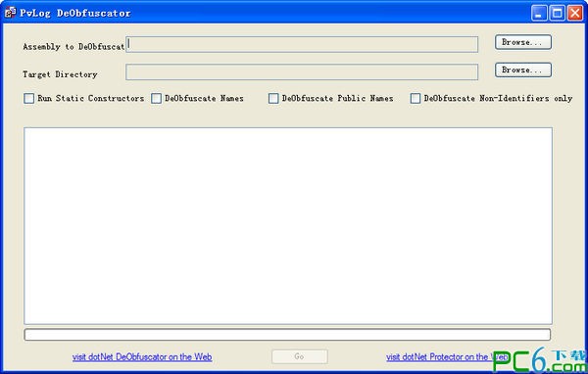Browse for the assembly file

tap(523, 42)
